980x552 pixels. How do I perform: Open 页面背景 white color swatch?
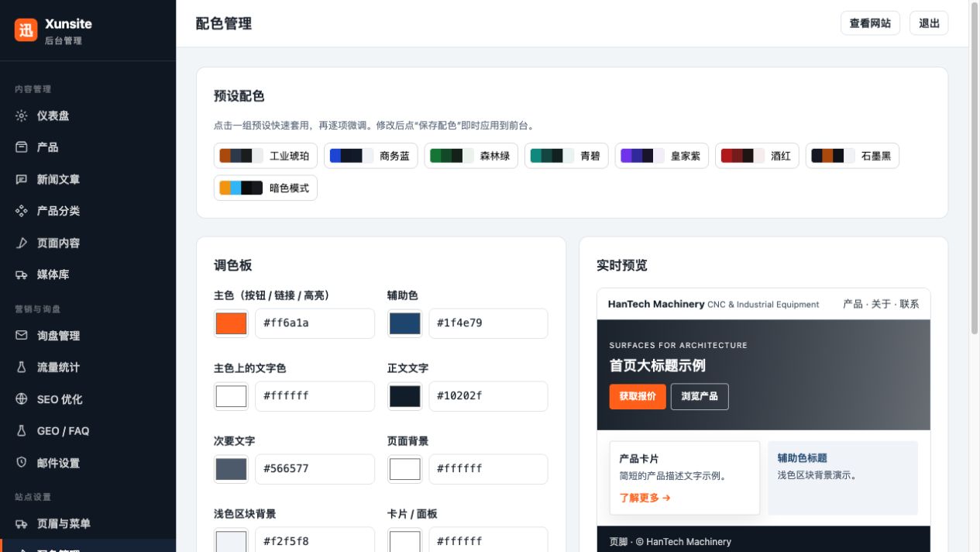click(x=404, y=469)
